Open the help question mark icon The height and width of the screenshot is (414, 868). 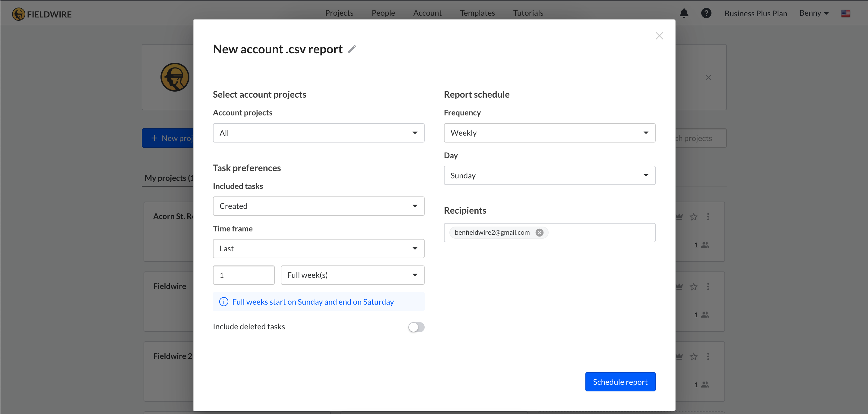click(706, 13)
